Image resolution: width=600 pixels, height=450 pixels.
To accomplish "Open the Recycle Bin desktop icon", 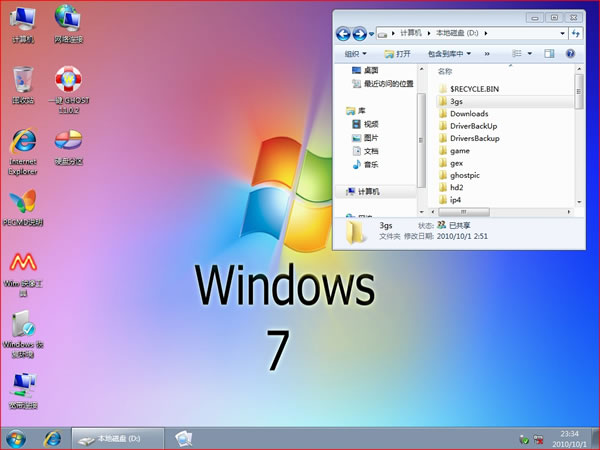I will tap(22, 82).
